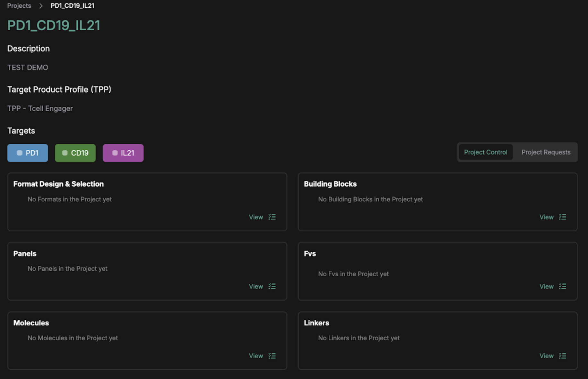Click View in the Fvs card
588x379 pixels.
tap(546, 286)
